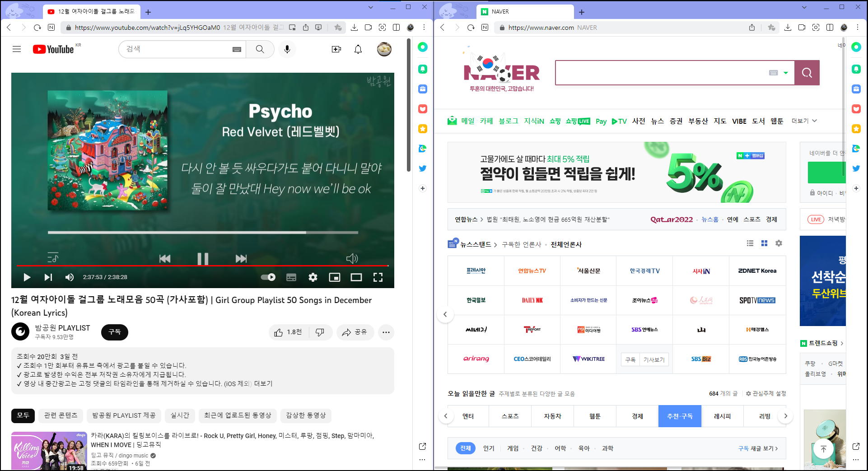This screenshot has height=471, width=868.
Task: Go to previous newsstand page arrow
Action: 445,314
